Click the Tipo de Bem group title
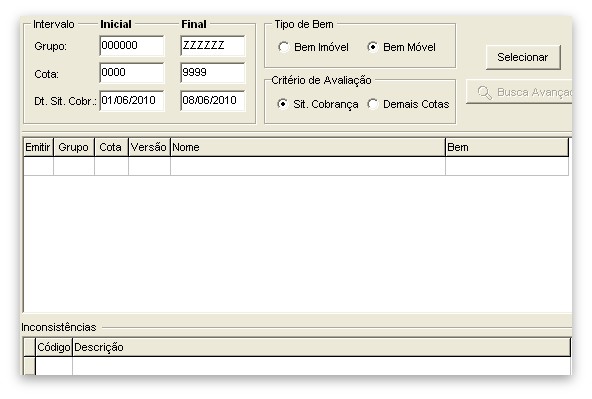Viewport: 592px width, 399px height. point(304,24)
